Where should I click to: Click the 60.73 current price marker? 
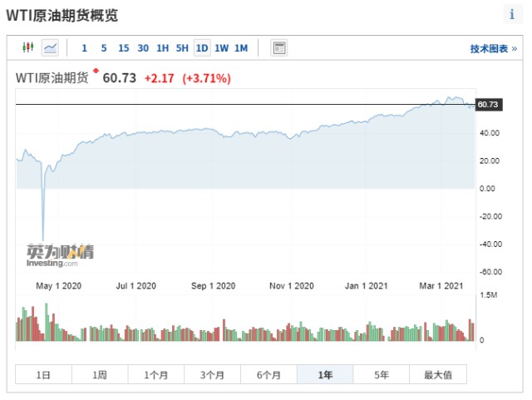click(x=489, y=105)
